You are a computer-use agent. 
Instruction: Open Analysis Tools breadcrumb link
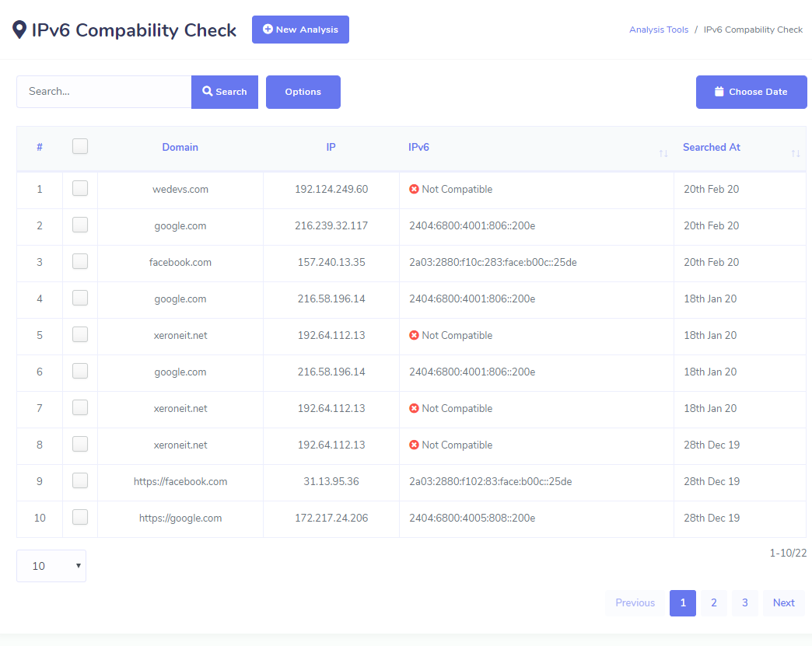click(658, 30)
